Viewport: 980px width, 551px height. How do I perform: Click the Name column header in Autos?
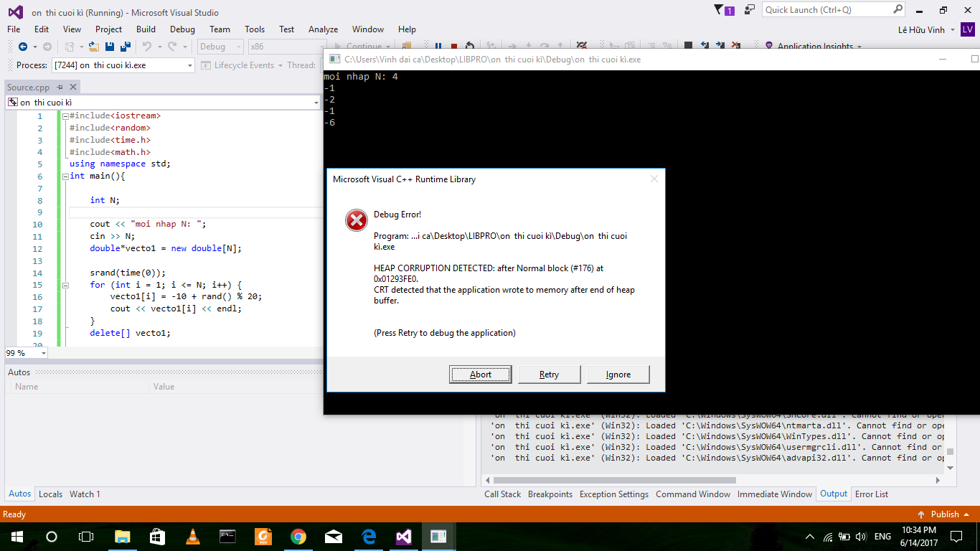pos(27,387)
